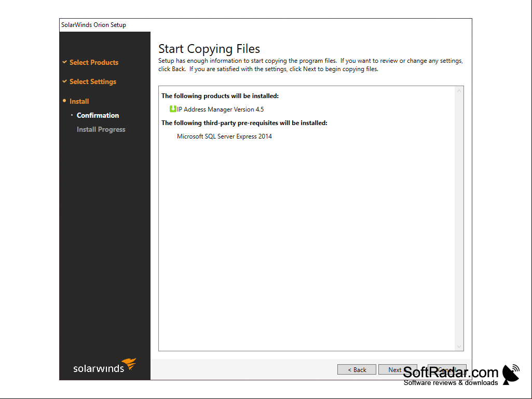Click the scroll up arrow of the summary list

click(x=459, y=91)
